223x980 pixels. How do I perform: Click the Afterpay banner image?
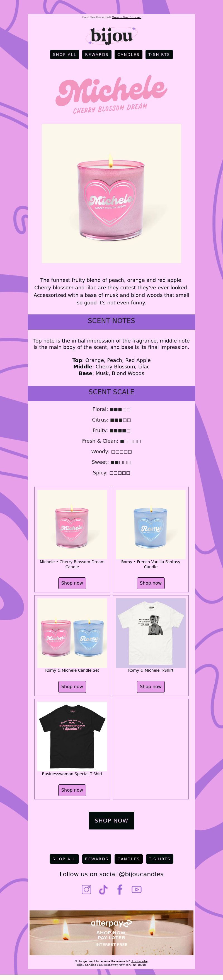click(x=111, y=933)
